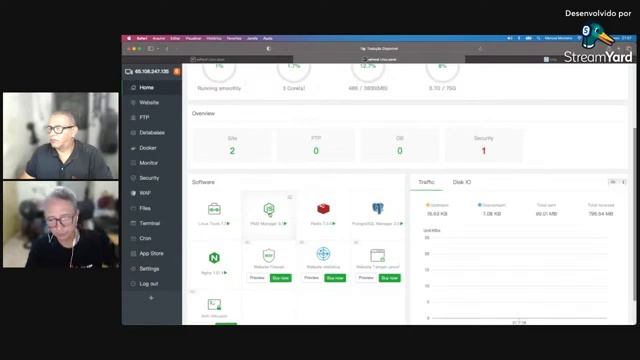Click the App Store icon in sidebar
The height and width of the screenshot is (360, 640).
(x=133, y=253)
